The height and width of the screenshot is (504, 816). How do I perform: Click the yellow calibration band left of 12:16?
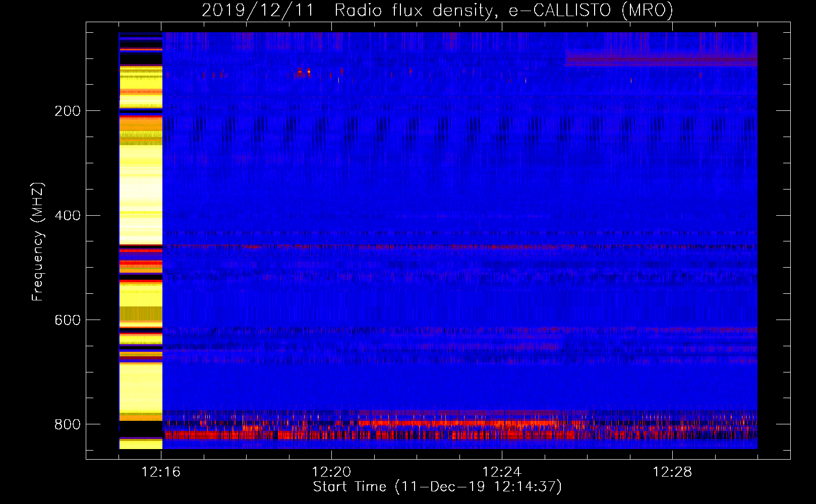(141, 240)
